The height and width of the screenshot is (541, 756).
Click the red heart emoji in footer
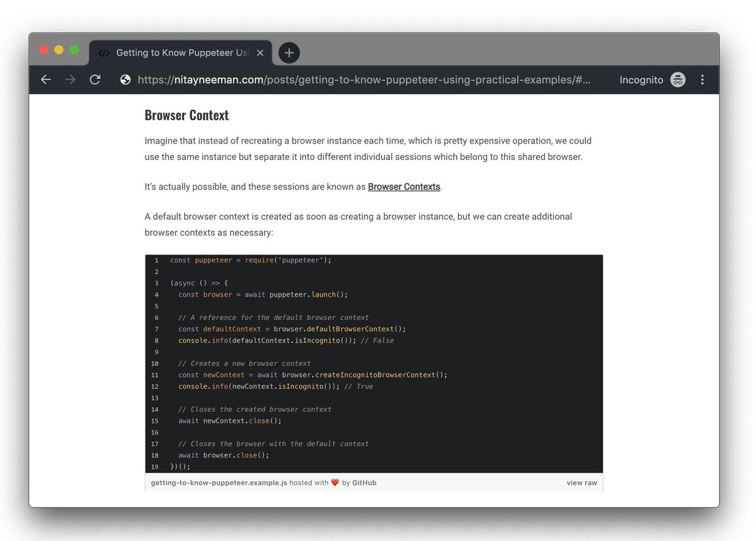click(x=335, y=483)
